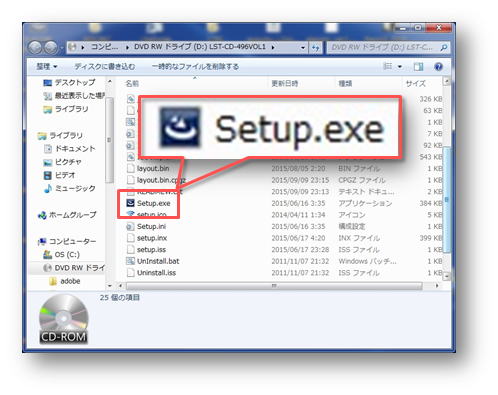Click the Back navigation arrow button
Screen dimensions: 498x395
(x=35, y=47)
